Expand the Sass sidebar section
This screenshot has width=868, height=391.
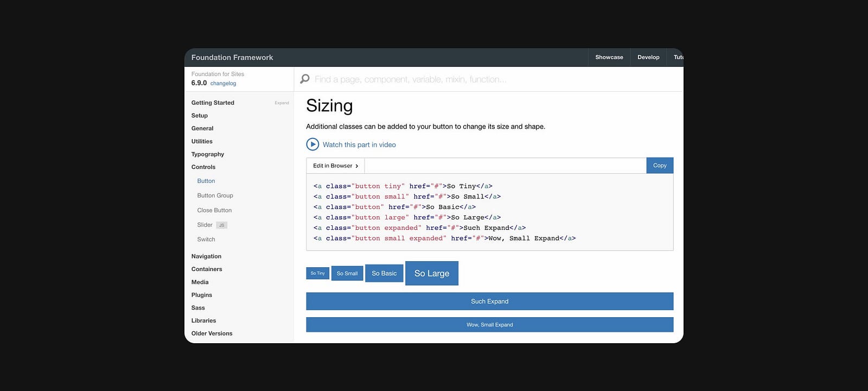click(x=198, y=308)
